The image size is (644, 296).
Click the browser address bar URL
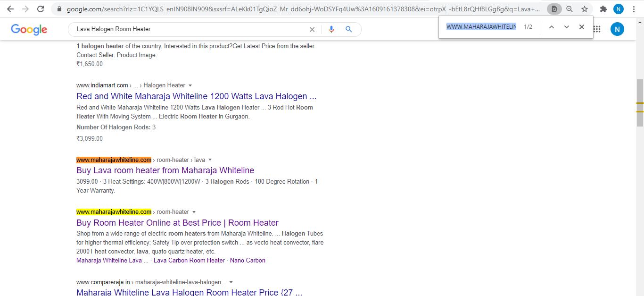click(x=303, y=9)
